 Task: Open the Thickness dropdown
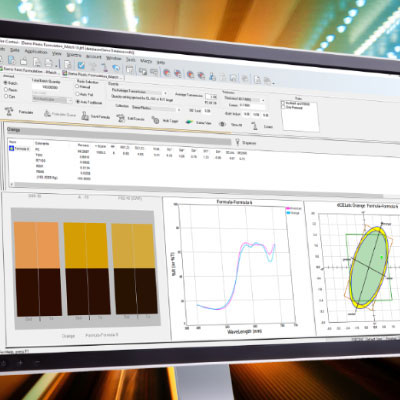245,99
